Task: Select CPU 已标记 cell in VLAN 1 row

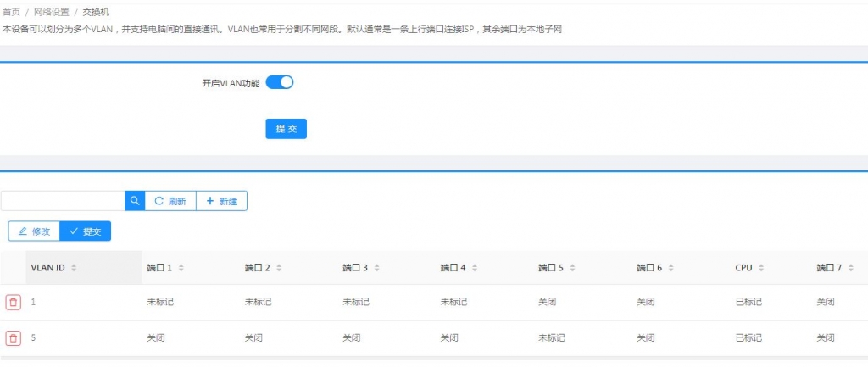Action: click(x=748, y=302)
